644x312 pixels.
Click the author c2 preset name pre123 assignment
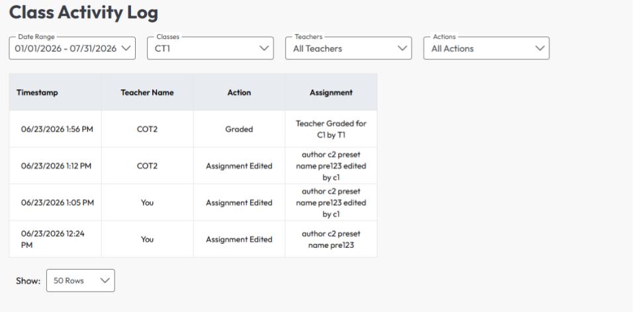pos(331,239)
